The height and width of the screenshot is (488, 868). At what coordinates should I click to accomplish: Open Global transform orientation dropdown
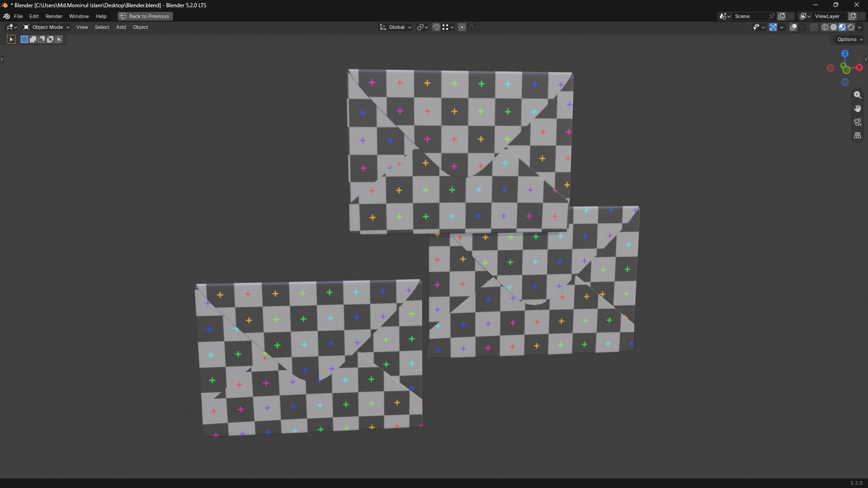(395, 28)
